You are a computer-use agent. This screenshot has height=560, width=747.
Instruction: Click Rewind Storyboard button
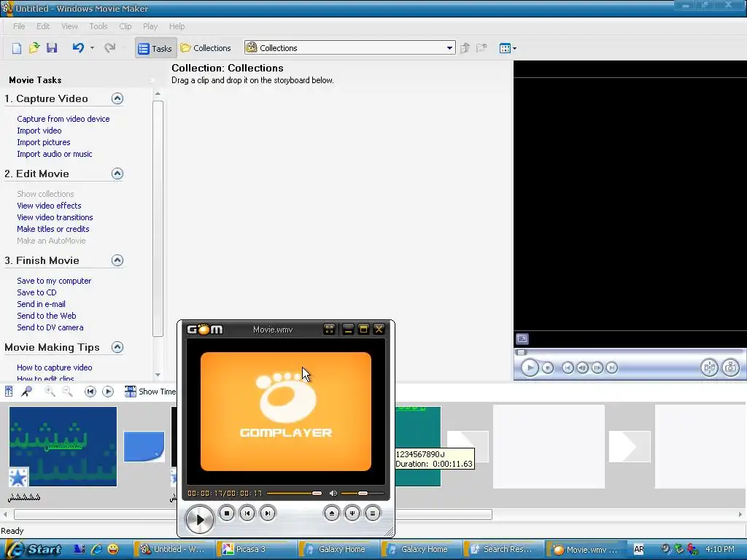90,392
